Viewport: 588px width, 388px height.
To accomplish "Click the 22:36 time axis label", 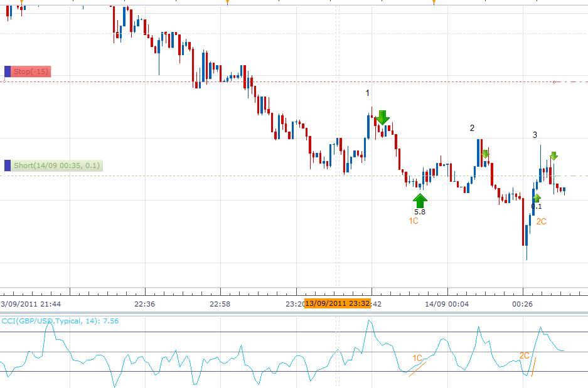I will [x=144, y=304].
